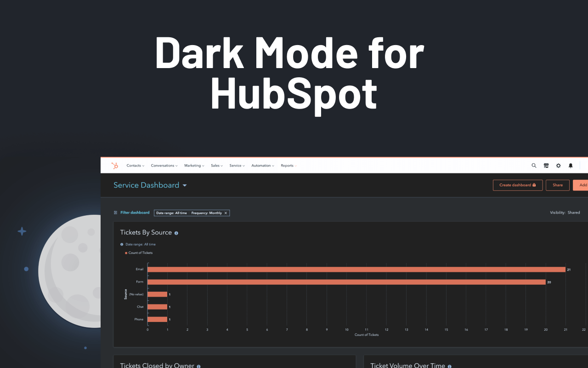Image resolution: width=588 pixels, height=368 pixels.
Task: Remove the date range filter with X
Action: click(x=226, y=213)
